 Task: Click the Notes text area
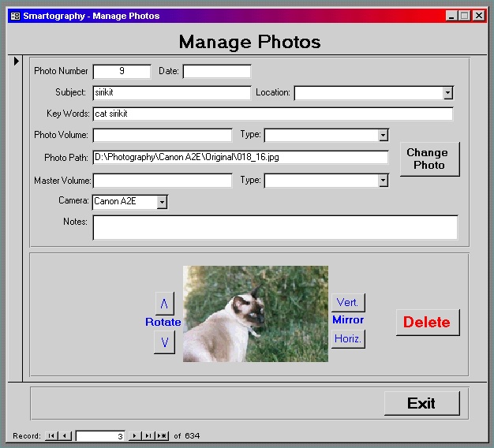(x=275, y=227)
